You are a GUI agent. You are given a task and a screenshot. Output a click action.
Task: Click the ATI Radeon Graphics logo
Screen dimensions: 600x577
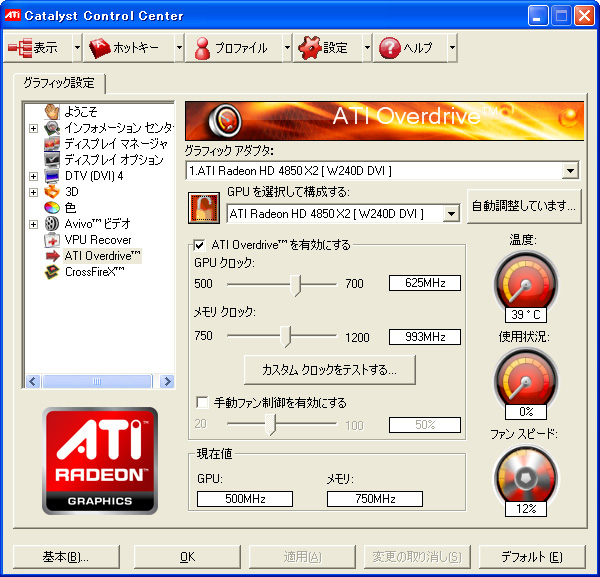click(100, 461)
